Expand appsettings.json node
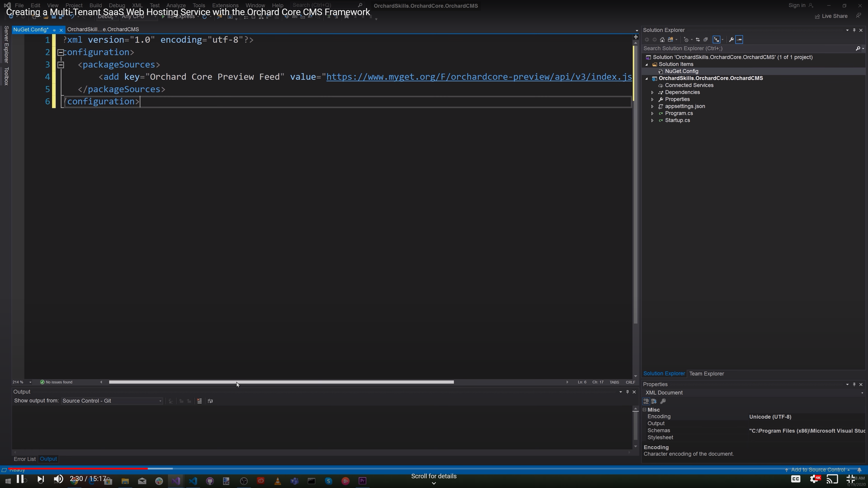 [652, 106]
